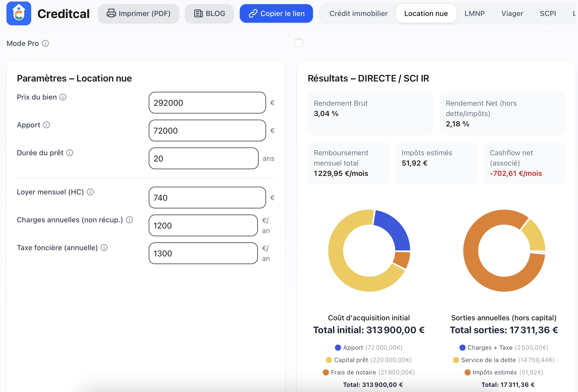Open the info tooltip for Prix du bien
The width and height of the screenshot is (578, 392).
pos(63,97)
